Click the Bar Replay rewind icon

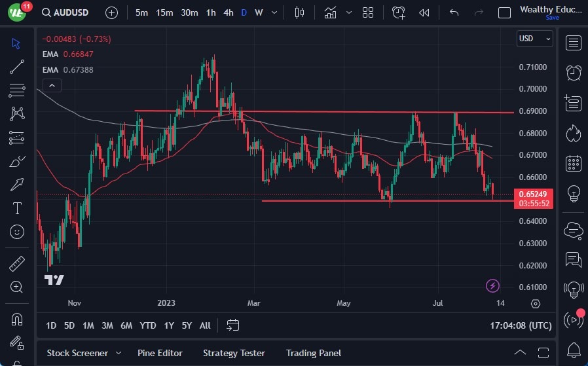[424, 12]
